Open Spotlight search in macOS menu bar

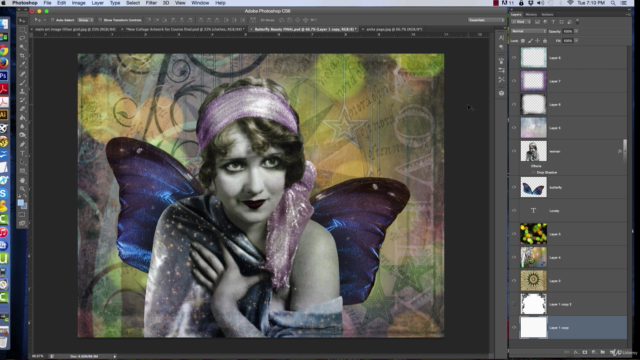click(613, 3)
